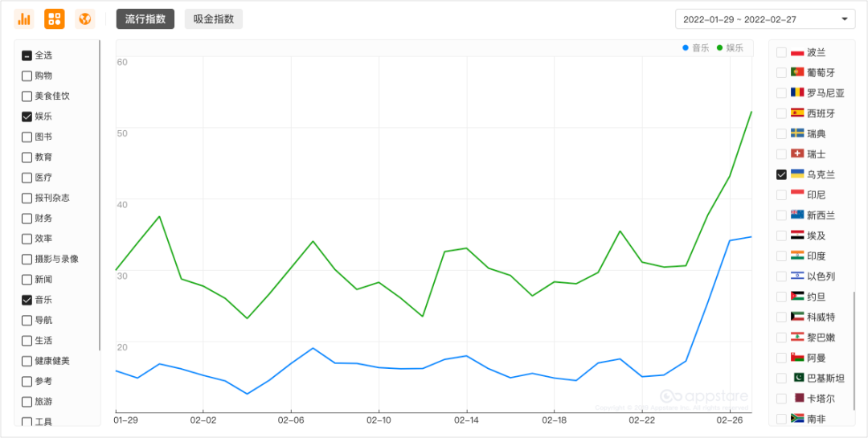Image resolution: width=868 pixels, height=438 pixels.
Task: Switch to the 吸金指数 tab
Action: pyautogui.click(x=214, y=18)
